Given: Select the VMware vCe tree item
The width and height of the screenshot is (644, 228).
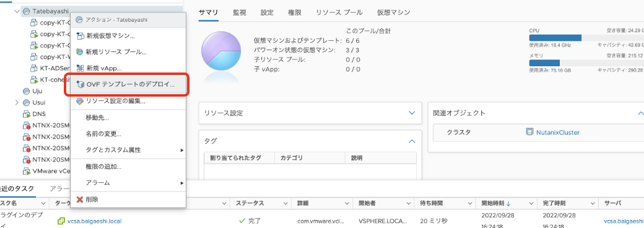Looking at the screenshot, I should click(x=51, y=171).
